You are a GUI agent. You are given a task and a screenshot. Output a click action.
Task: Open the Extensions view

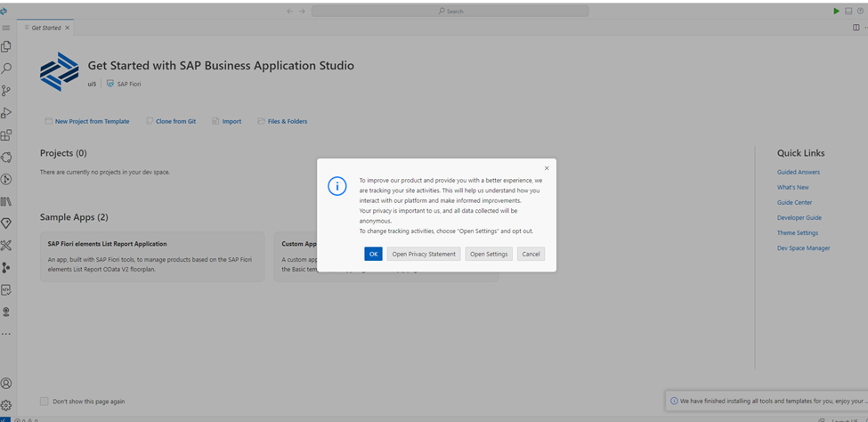coord(6,135)
